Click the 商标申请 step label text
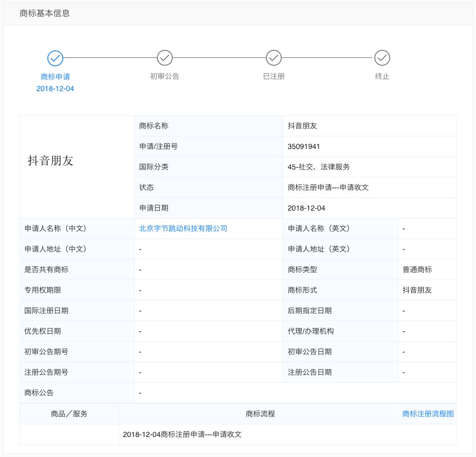476x457 pixels. coord(55,77)
